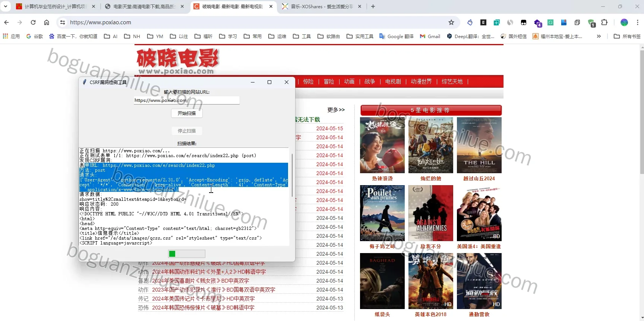The image size is (644, 321).
Task: Open the 百度一下 bookmark
Action: coord(73,36)
